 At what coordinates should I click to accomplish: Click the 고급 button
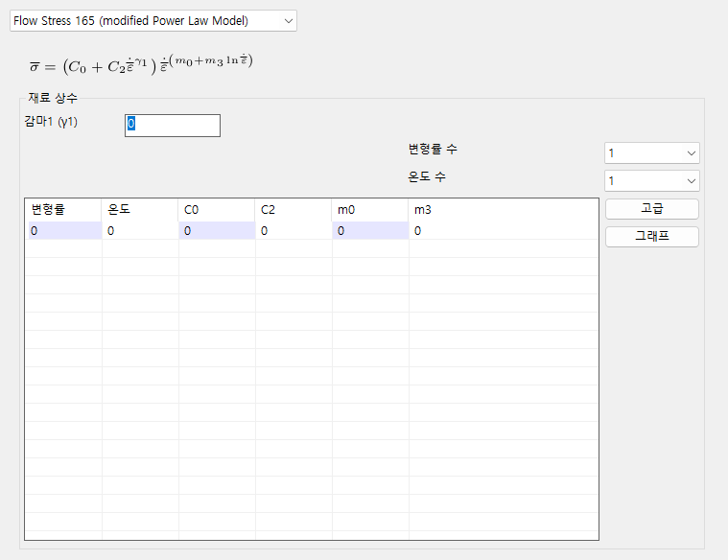pyautogui.click(x=652, y=209)
